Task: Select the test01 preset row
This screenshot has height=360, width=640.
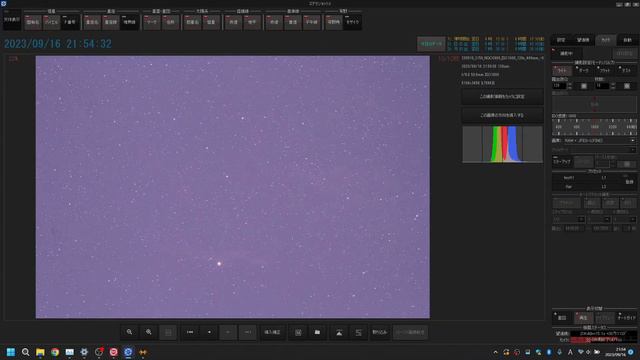Action: tap(587, 178)
